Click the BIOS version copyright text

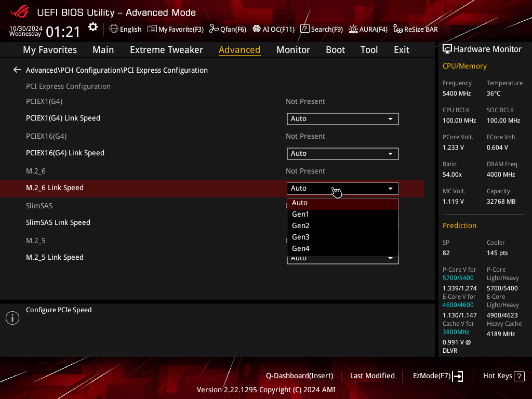(x=266, y=390)
